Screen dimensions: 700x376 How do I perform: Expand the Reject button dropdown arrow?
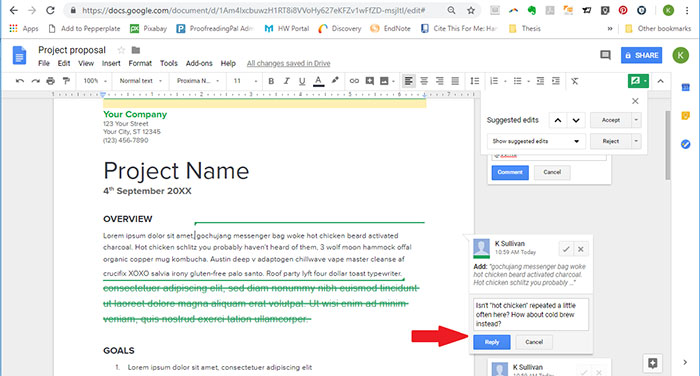click(x=636, y=141)
